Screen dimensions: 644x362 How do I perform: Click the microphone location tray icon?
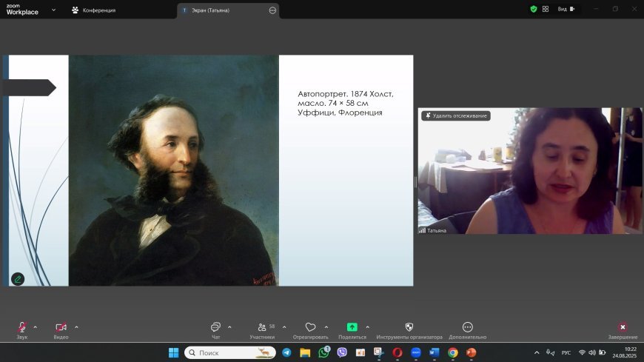550,352
